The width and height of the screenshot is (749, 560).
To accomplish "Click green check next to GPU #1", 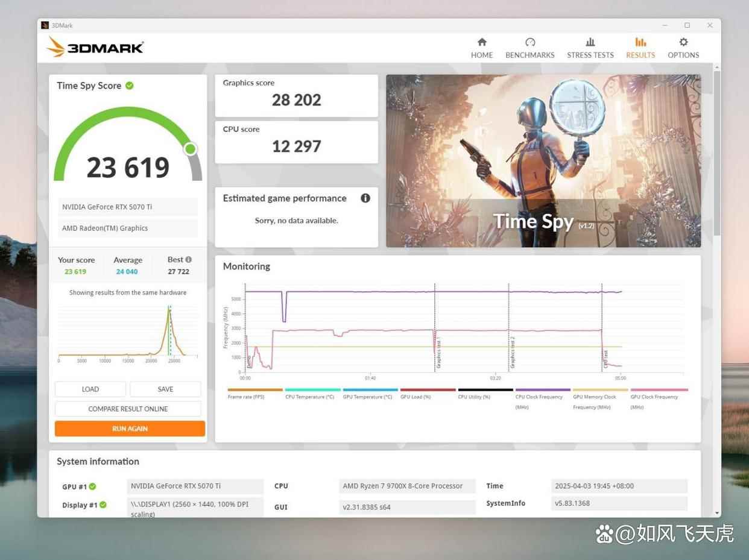I will [x=93, y=486].
